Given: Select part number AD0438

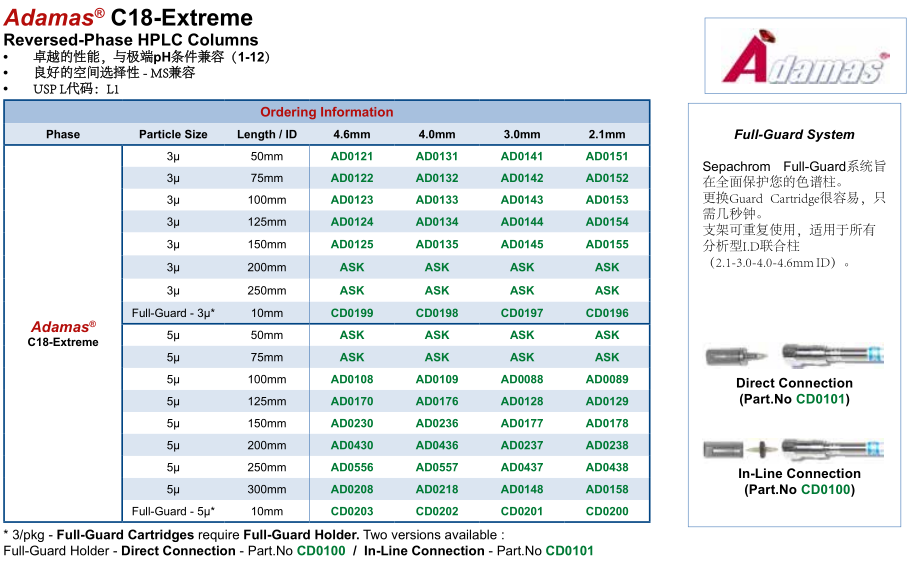Looking at the screenshot, I should [607, 467].
